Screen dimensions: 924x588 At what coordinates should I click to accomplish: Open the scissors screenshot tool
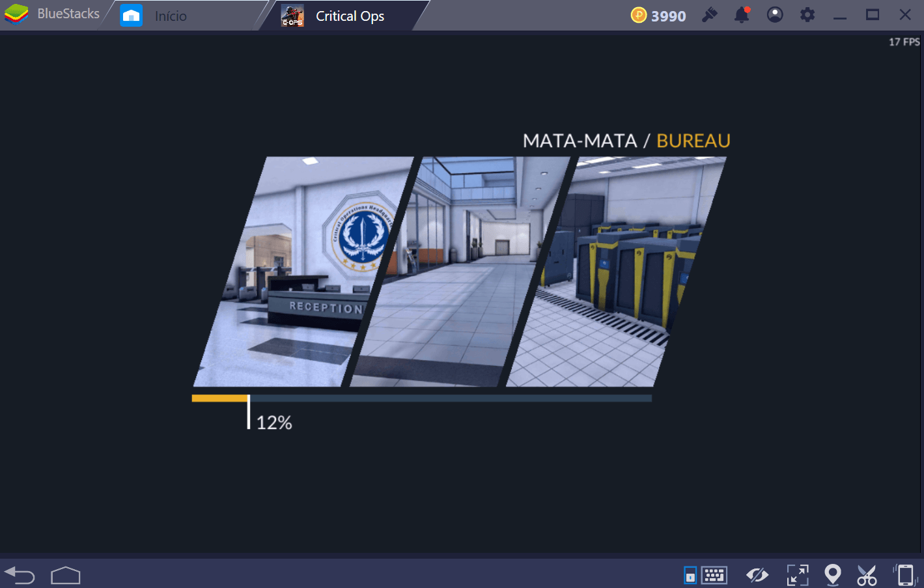click(x=867, y=575)
